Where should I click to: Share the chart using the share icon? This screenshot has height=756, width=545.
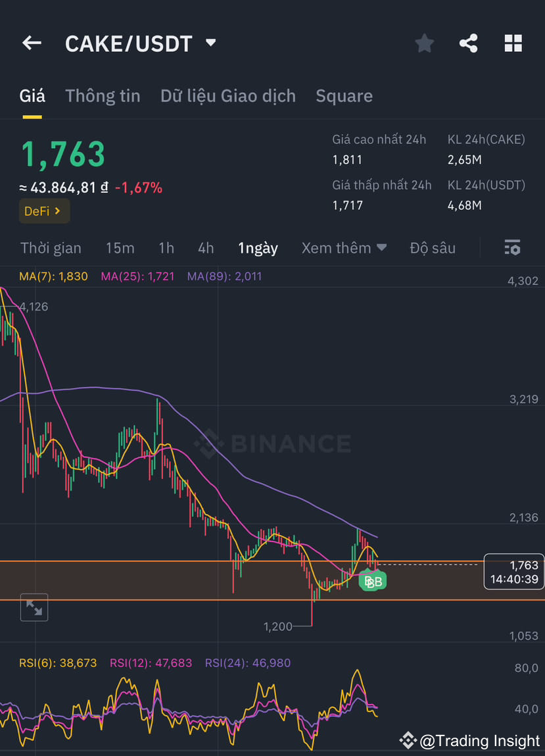point(468,43)
